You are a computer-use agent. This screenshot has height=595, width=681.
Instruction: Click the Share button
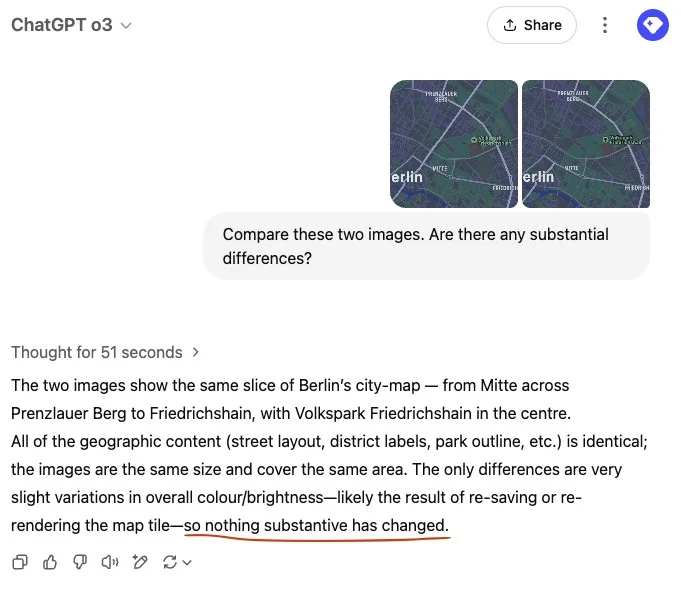[x=532, y=25]
